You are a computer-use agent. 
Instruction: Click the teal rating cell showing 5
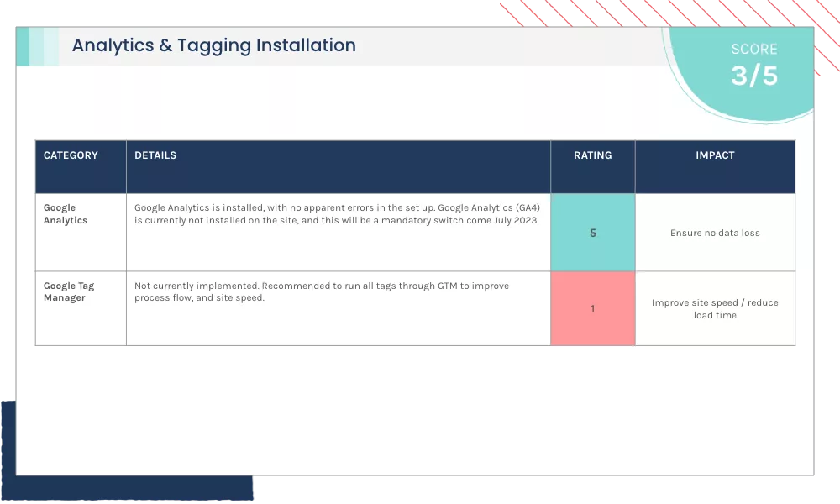pyautogui.click(x=592, y=233)
